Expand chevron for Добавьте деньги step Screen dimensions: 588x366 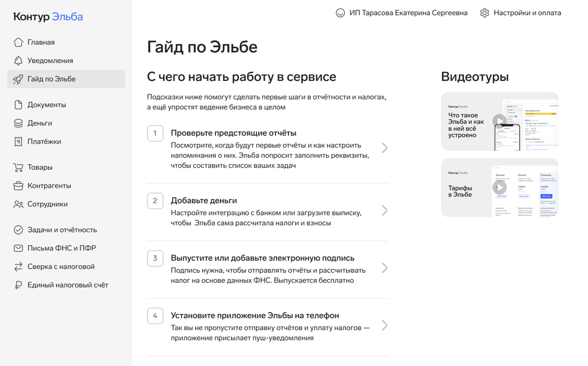pos(385,210)
